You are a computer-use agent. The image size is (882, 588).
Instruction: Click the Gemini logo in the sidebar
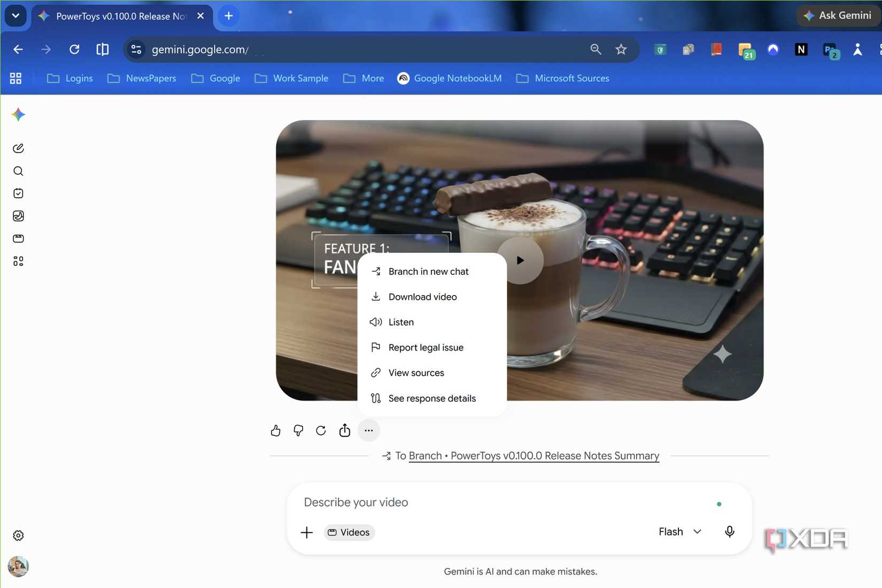pyautogui.click(x=18, y=114)
